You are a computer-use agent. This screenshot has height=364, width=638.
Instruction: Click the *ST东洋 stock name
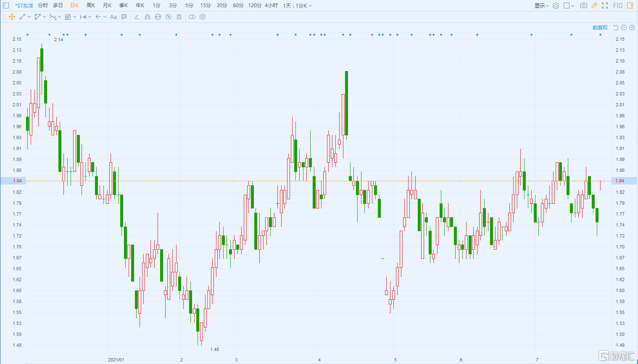tap(24, 5)
